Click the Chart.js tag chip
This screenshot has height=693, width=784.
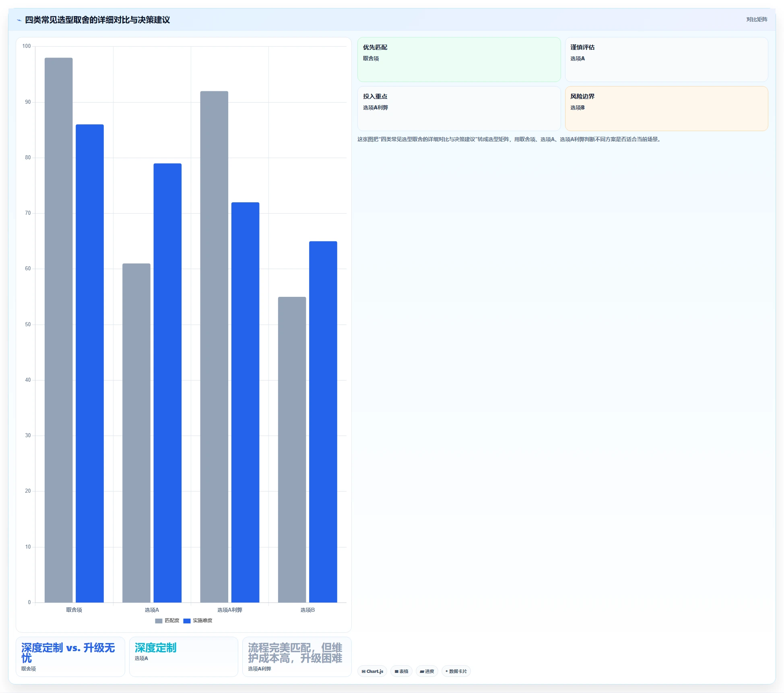click(372, 671)
